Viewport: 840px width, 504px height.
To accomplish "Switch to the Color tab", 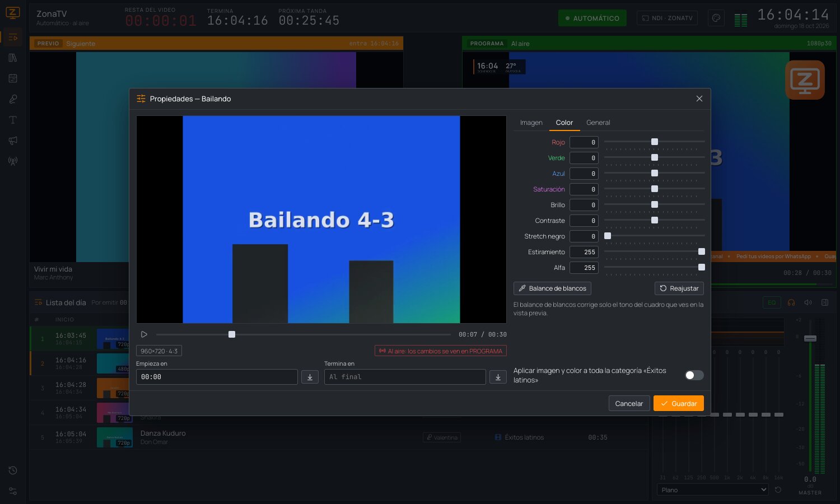I will (564, 123).
